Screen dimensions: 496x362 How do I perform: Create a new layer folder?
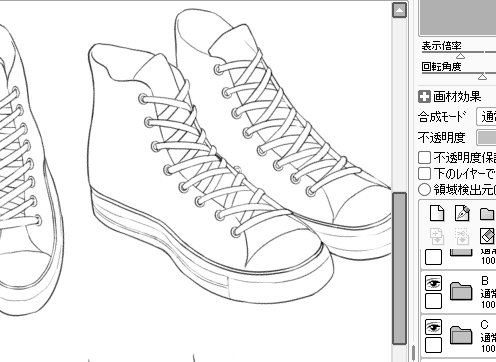click(x=487, y=214)
